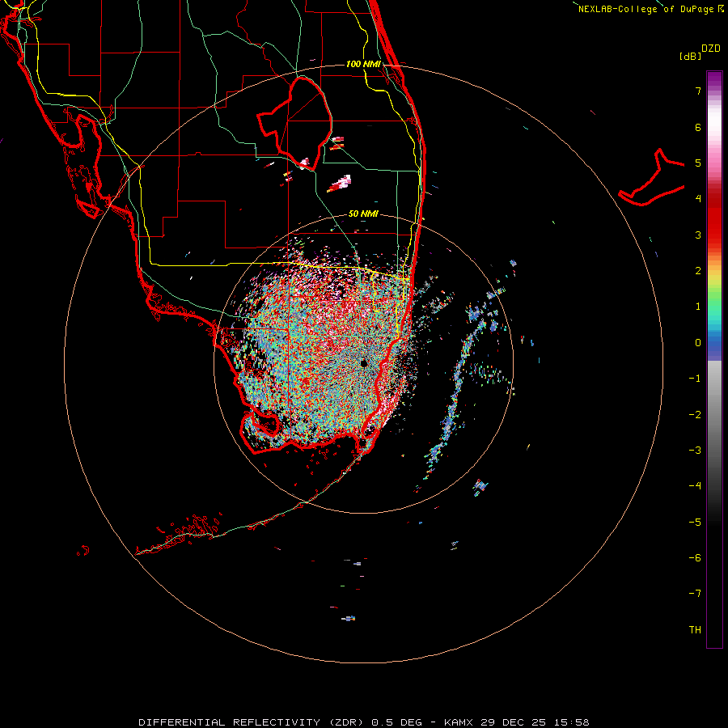The image size is (728, 728).
Task: Click the DIFFERENTIAL REFLECTIVITY (ZDR) title text
Action: click(x=253, y=722)
